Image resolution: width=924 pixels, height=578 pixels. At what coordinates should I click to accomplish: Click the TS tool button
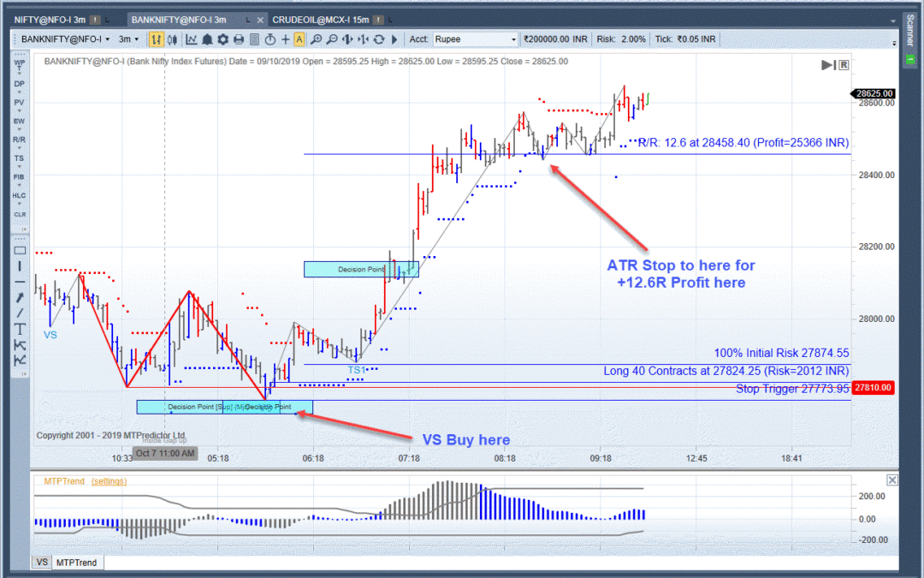(x=20, y=158)
